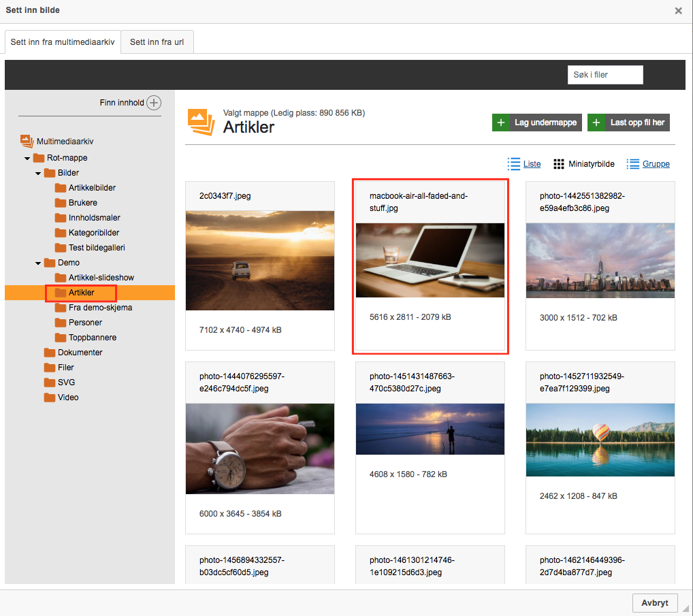This screenshot has width=693, height=616.
Task: Click the Kategoribilder folder icon
Action: 61,233
